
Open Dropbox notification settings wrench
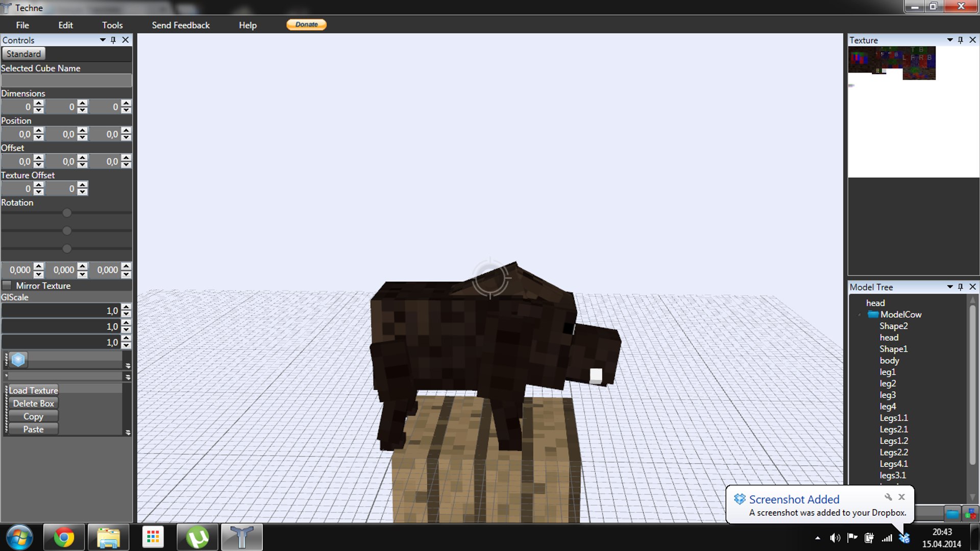click(x=888, y=497)
